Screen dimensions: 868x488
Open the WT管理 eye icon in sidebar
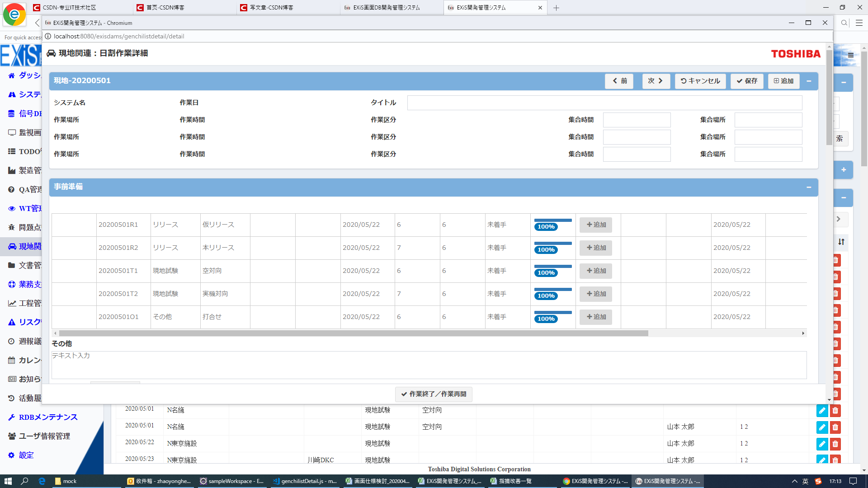[11, 208]
